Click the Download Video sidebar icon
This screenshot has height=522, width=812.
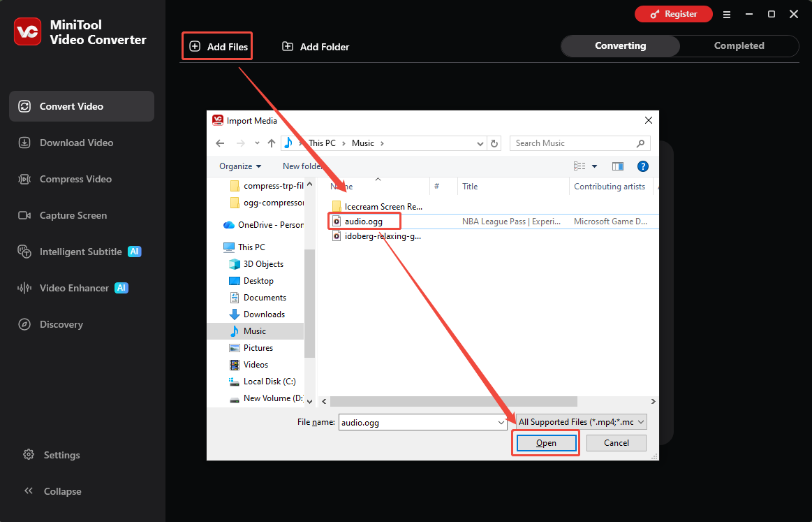(24, 143)
